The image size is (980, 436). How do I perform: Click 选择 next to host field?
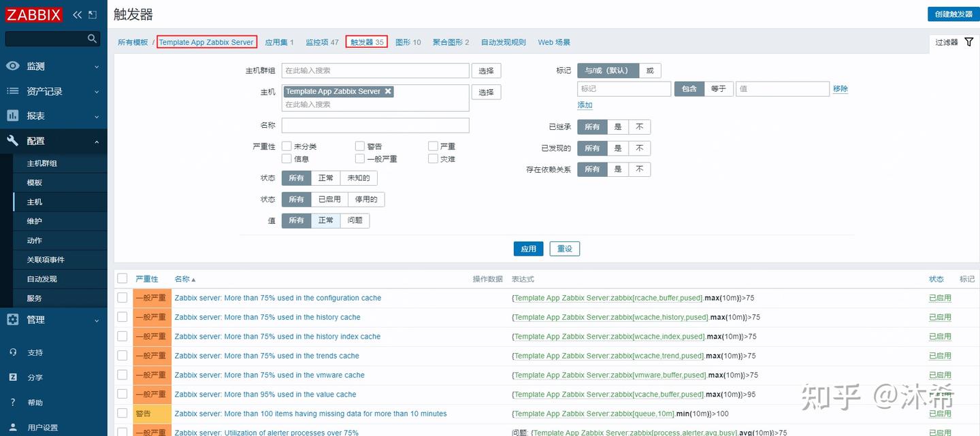pyautogui.click(x=486, y=92)
